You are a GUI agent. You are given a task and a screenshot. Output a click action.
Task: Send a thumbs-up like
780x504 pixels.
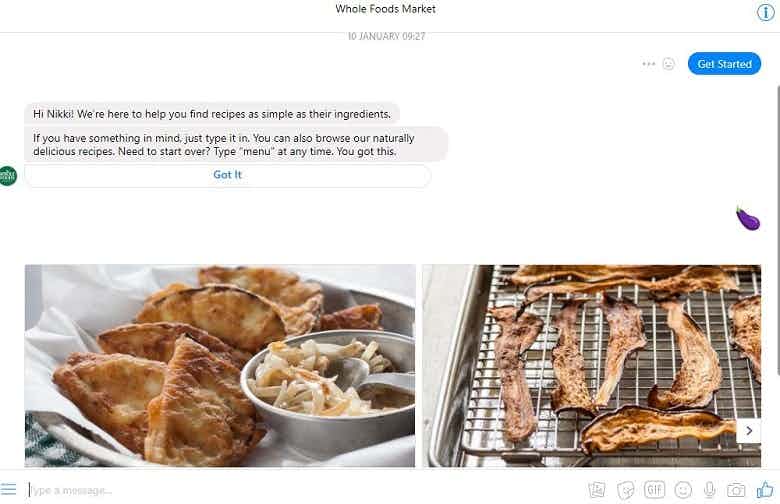(765, 489)
